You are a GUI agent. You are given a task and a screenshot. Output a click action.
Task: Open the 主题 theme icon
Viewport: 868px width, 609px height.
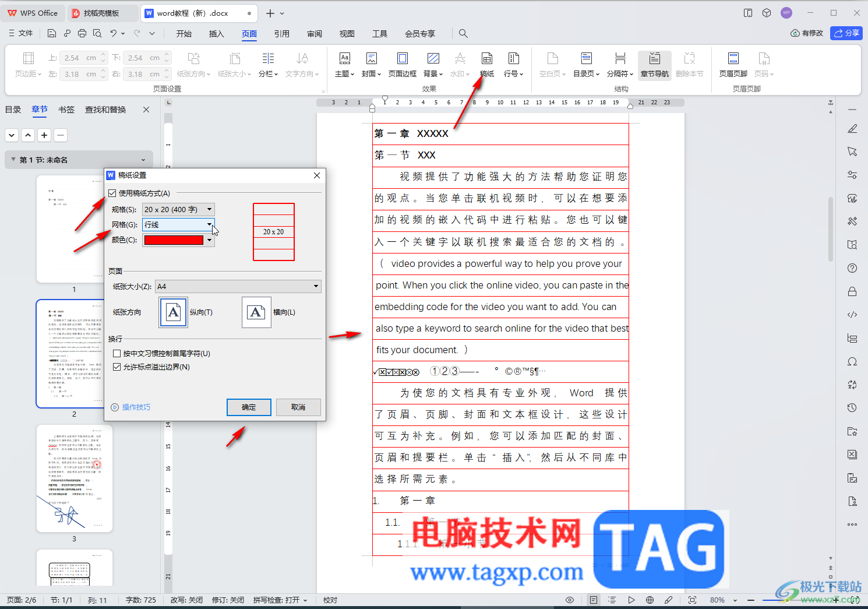(x=344, y=65)
